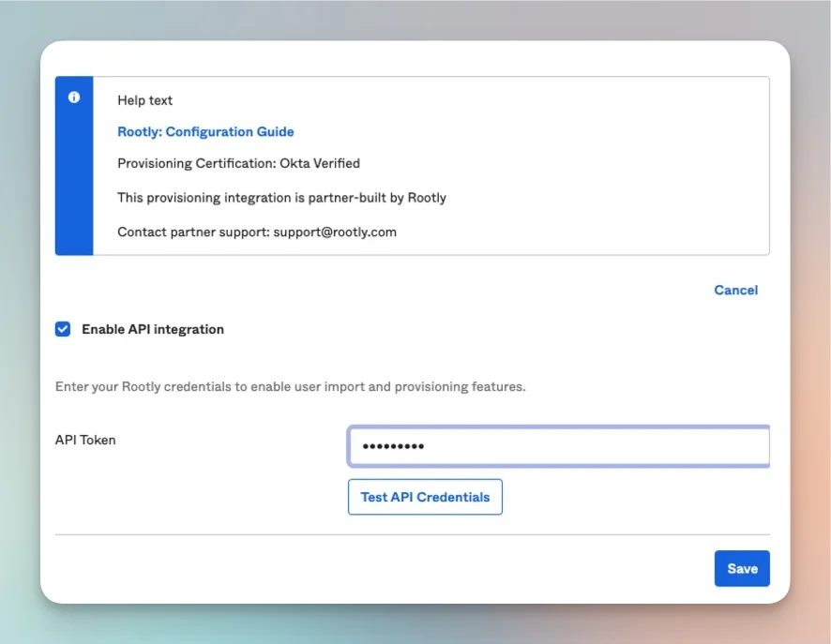831x644 pixels.
Task: Click 'This provisioning integration is partner-built by Rootly'
Action: [x=281, y=198]
